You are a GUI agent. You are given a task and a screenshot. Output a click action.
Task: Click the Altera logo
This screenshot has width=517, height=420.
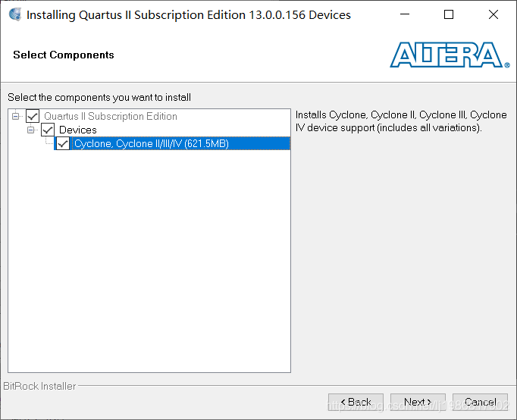[450, 55]
